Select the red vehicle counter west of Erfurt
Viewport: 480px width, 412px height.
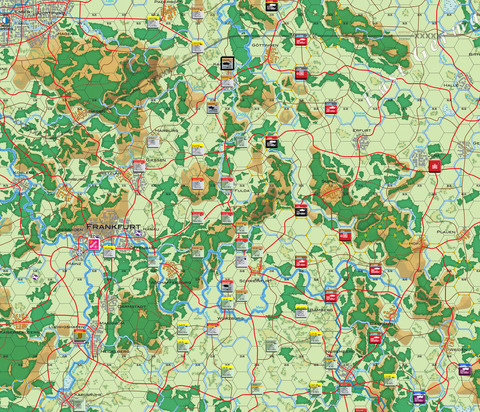(x=330, y=108)
